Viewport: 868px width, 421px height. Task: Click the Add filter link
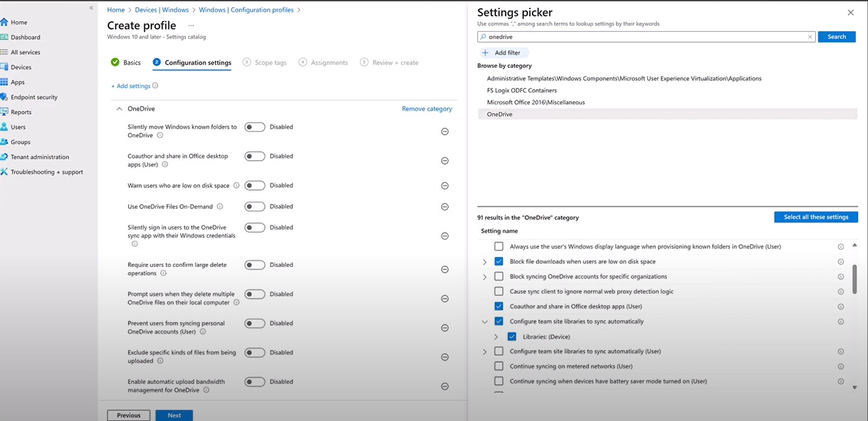tap(503, 52)
